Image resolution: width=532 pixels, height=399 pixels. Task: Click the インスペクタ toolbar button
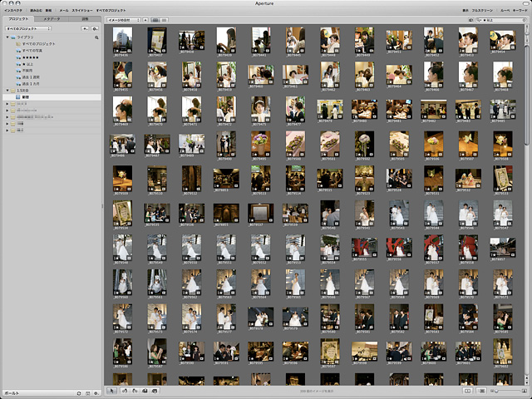coord(12,9)
